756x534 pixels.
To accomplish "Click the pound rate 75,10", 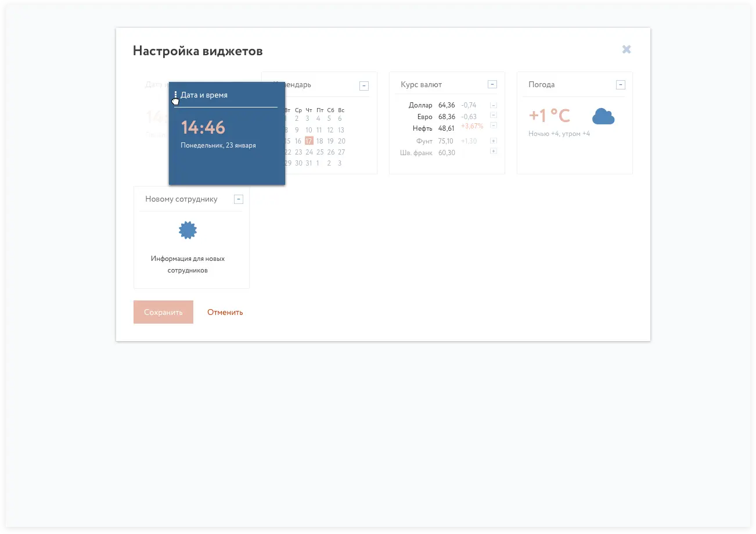I will click(x=446, y=141).
